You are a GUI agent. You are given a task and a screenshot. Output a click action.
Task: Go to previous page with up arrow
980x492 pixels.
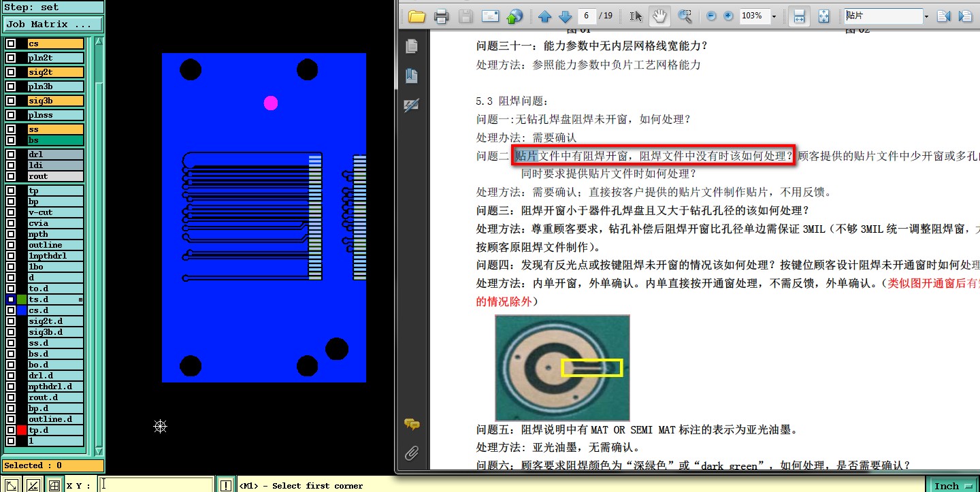(x=544, y=16)
